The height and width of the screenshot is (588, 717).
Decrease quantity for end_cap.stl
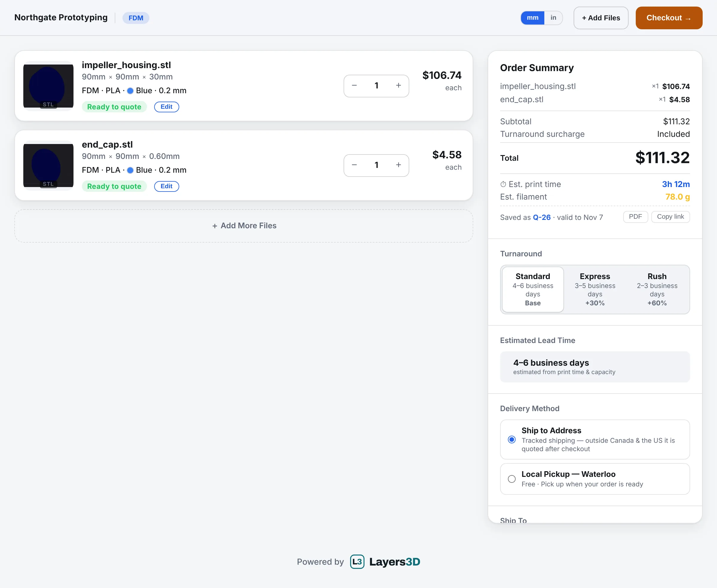354,165
